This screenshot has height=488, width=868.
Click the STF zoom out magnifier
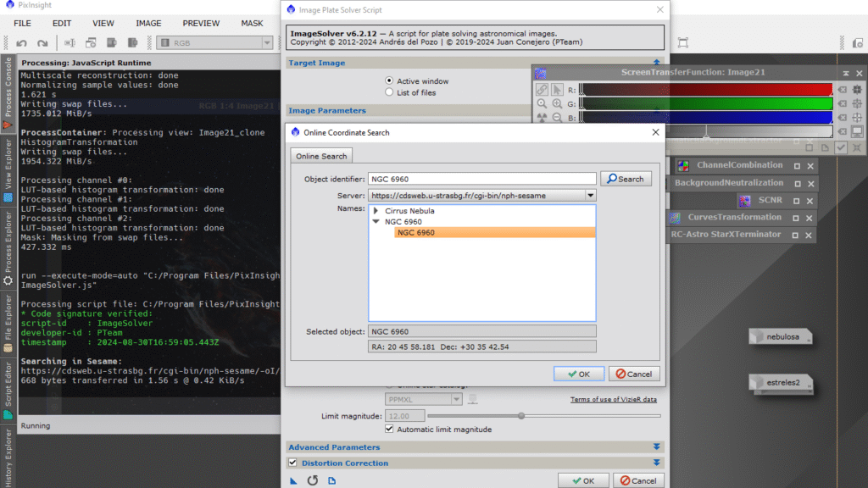(557, 117)
